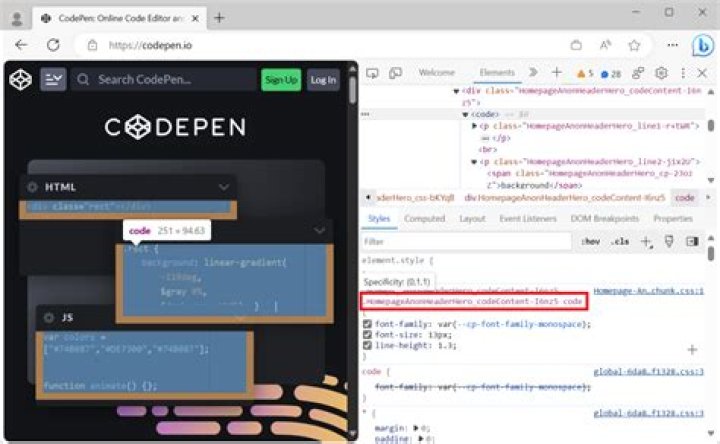720x444 pixels.
Task: Show more DevTools tabs chevron
Action: [x=533, y=73]
